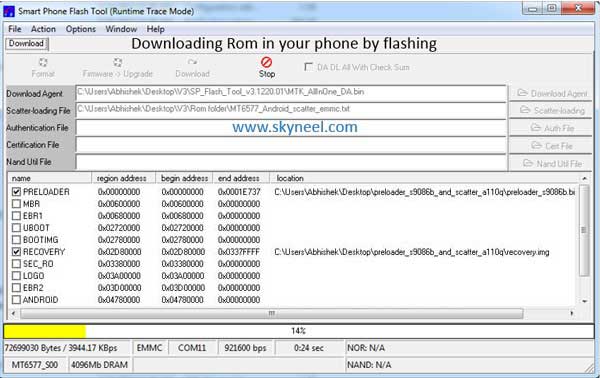Click the Auth File browse button

click(551, 128)
